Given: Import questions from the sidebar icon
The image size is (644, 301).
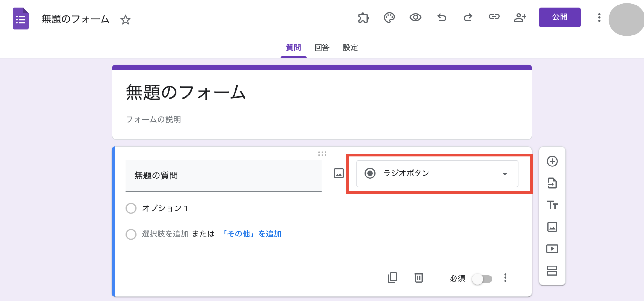Looking at the screenshot, I should 552,183.
